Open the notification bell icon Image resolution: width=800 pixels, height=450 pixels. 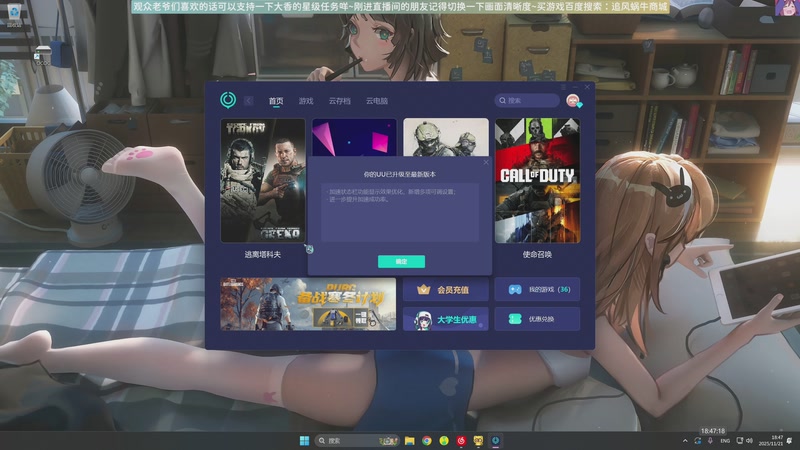coord(790,441)
